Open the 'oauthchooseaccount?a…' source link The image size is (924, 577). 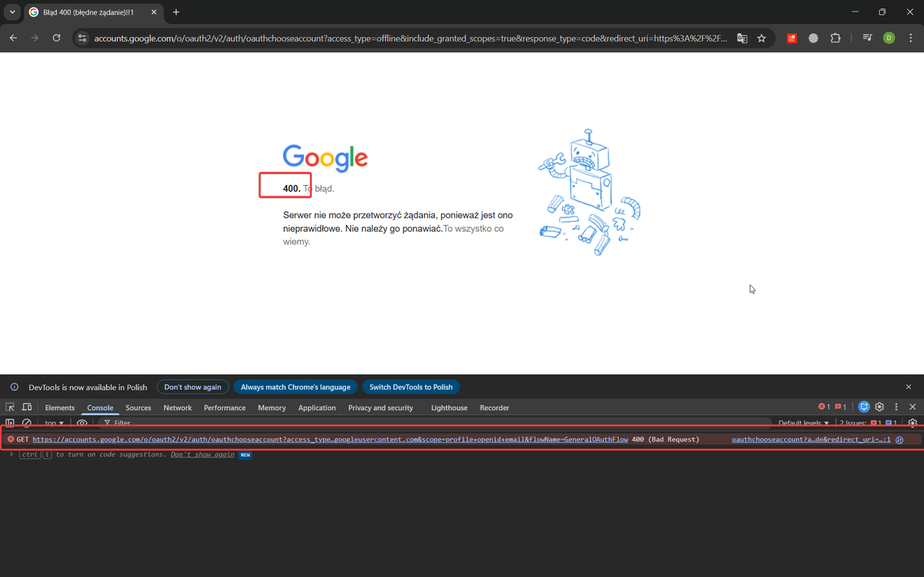(811, 439)
